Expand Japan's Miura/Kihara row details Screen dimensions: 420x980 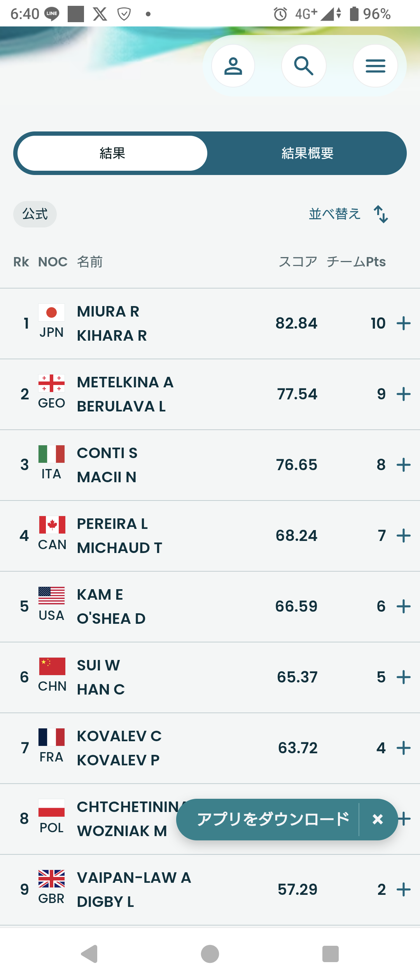[404, 323]
